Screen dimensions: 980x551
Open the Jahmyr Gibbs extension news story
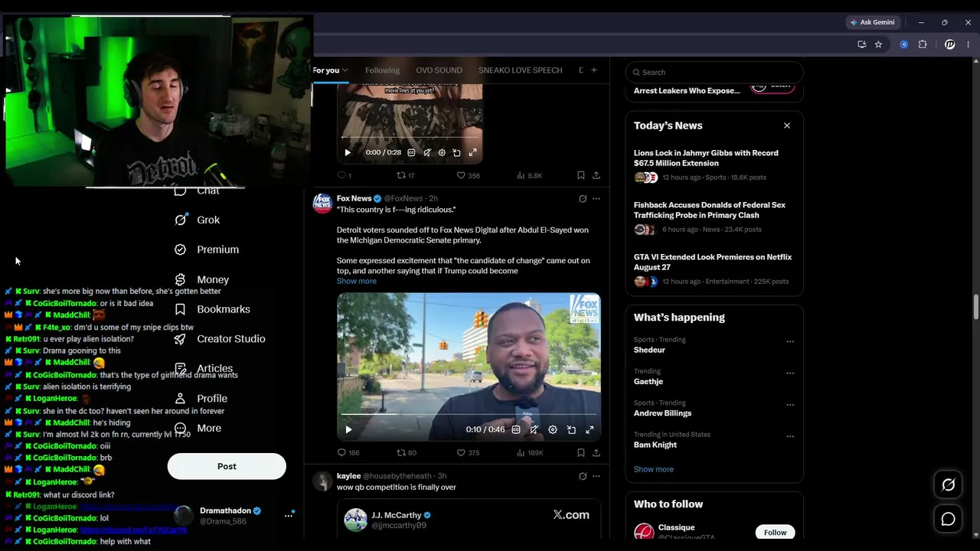click(706, 158)
